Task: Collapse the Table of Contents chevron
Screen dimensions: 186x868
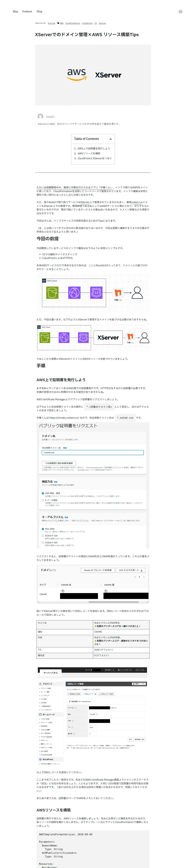Action: (x=110, y=139)
